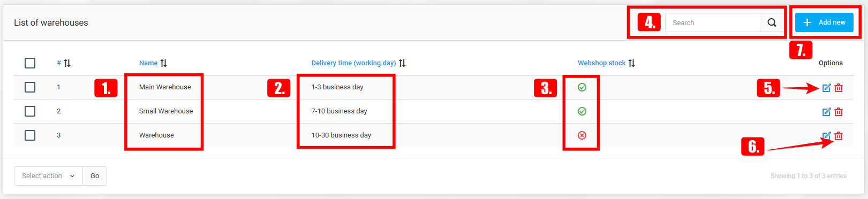Select the checkbox for row 3

[x=30, y=135]
